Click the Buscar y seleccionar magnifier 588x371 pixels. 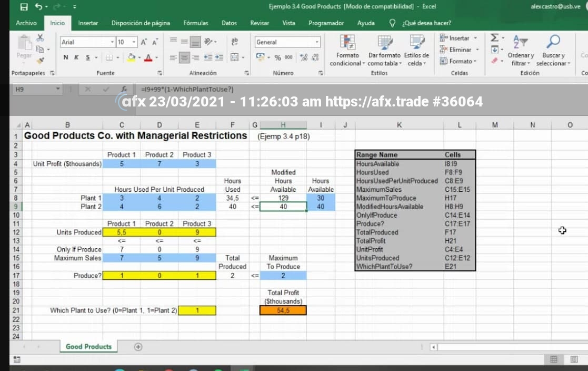[x=553, y=43]
